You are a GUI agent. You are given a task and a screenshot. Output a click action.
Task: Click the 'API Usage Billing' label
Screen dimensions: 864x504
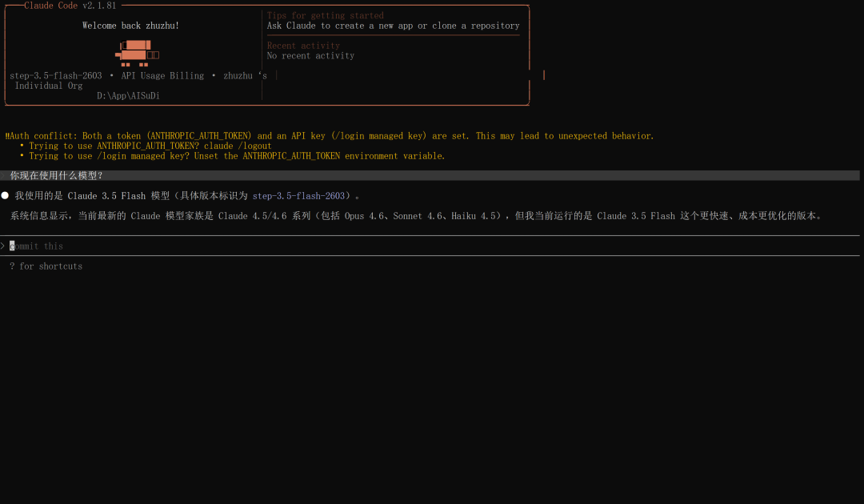[162, 75]
